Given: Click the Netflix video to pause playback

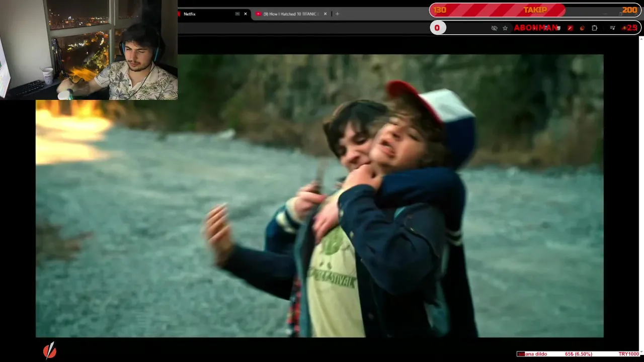Looking at the screenshot, I should tap(319, 196).
